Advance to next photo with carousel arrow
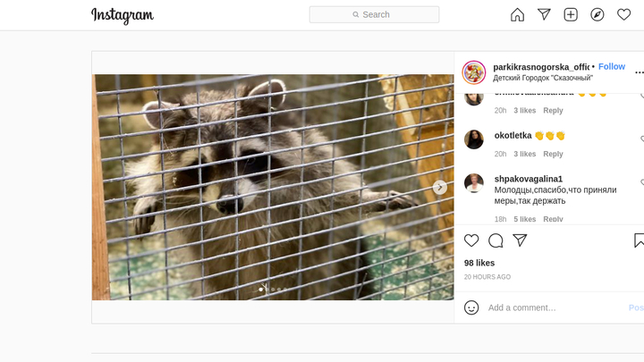Viewport: 644px width, 362px height. coord(440,187)
